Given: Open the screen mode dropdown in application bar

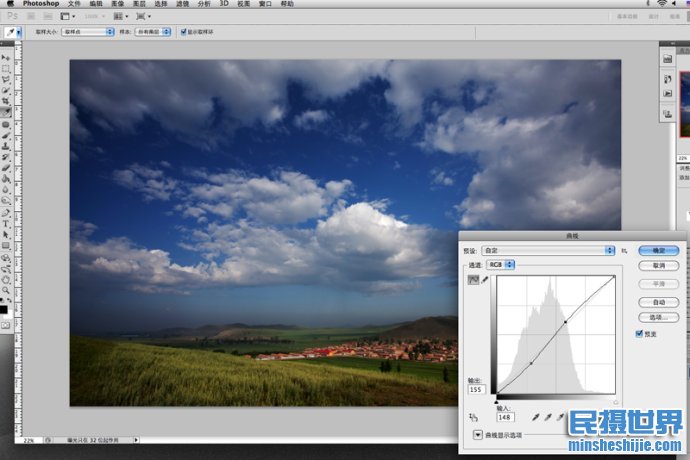Looking at the screenshot, I should pos(143,16).
